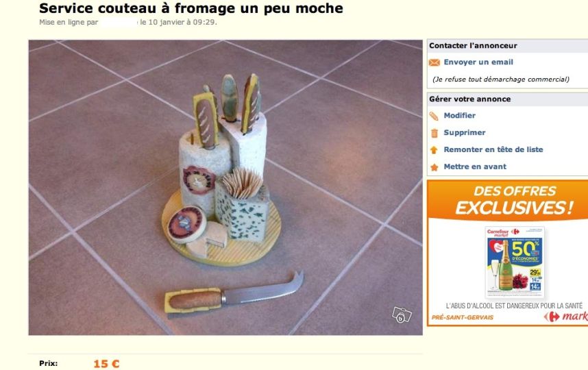Click the orange star icon
This screenshot has height=370, width=588.
[434, 167]
